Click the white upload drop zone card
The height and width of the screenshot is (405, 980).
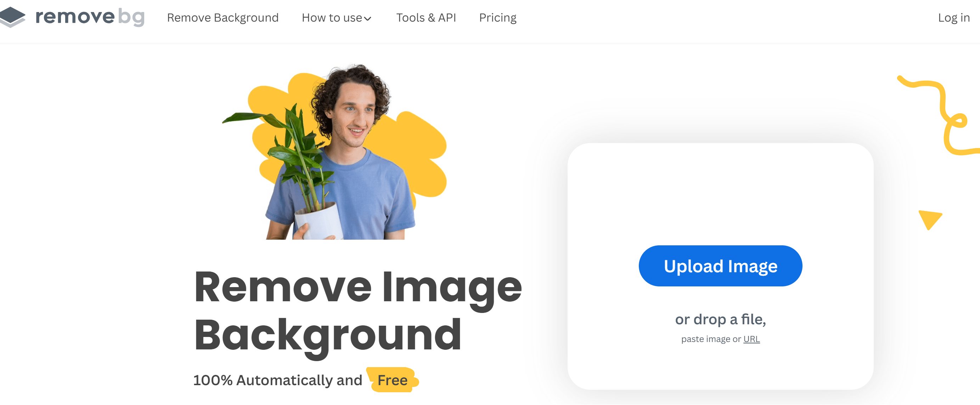pos(720,266)
